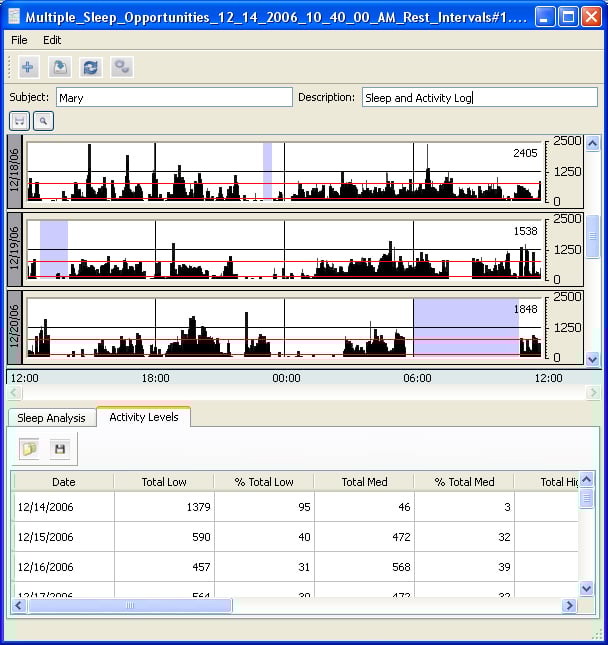Image resolution: width=608 pixels, height=645 pixels.
Task: Open the Edit menu
Action: [x=52, y=40]
